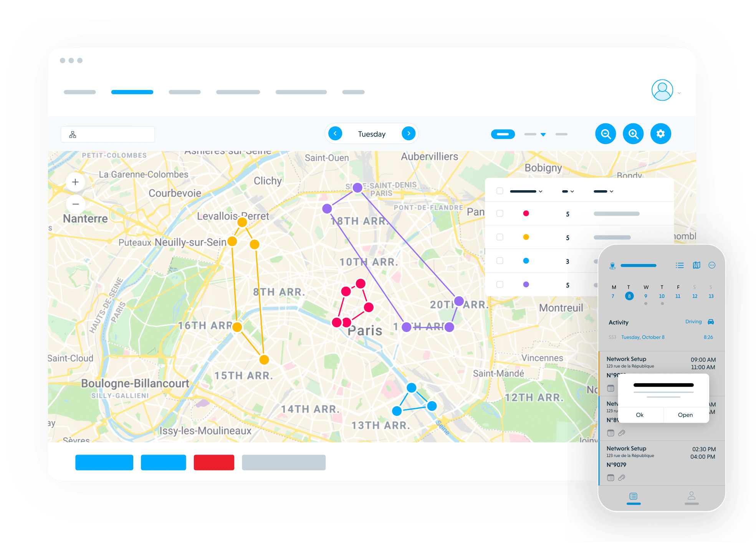Click first blue button below map
The image size is (756, 543).
(x=104, y=462)
